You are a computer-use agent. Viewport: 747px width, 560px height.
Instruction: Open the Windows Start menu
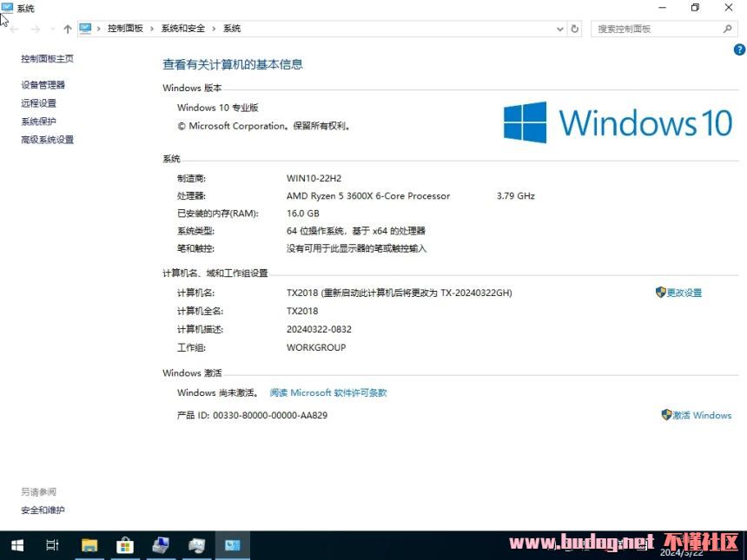coord(17,545)
